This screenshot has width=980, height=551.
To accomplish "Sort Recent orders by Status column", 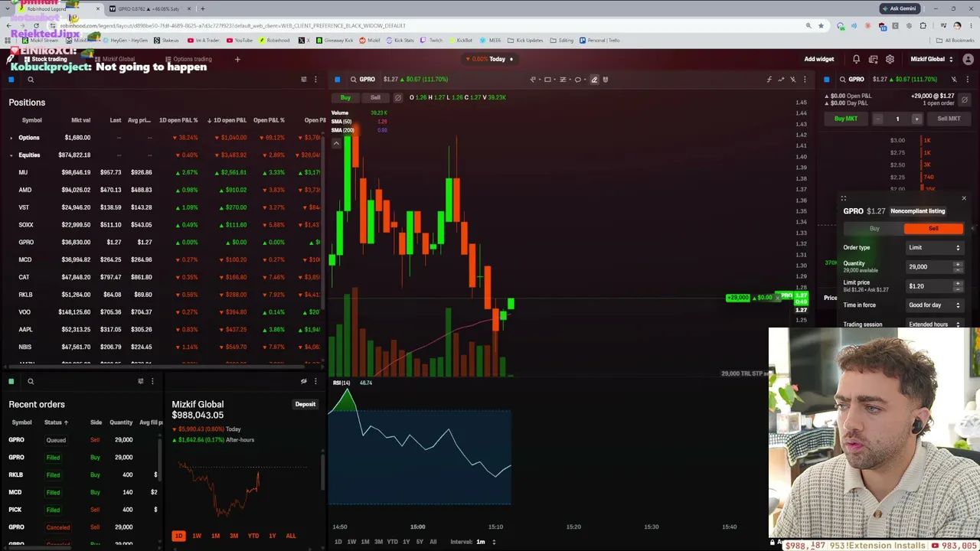I will click(x=56, y=422).
